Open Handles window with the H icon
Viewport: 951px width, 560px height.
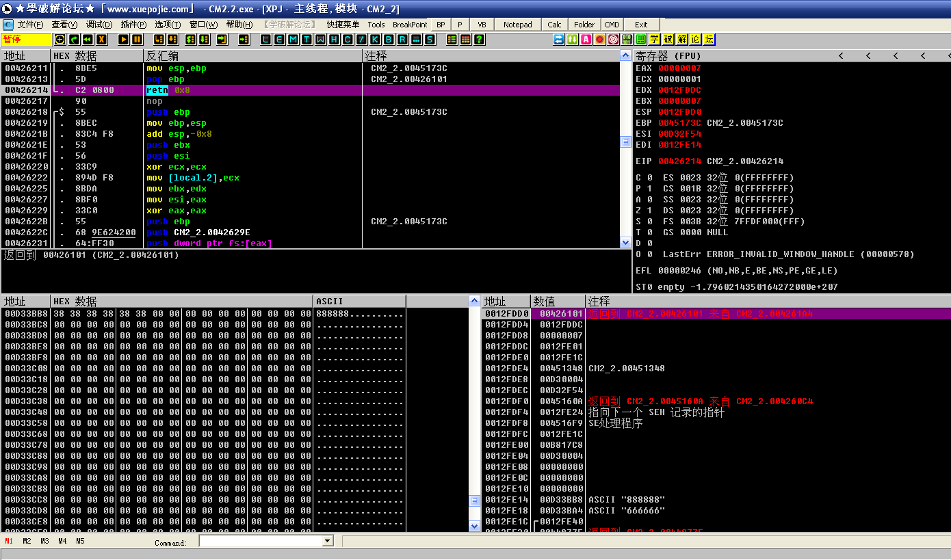click(334, 40)
